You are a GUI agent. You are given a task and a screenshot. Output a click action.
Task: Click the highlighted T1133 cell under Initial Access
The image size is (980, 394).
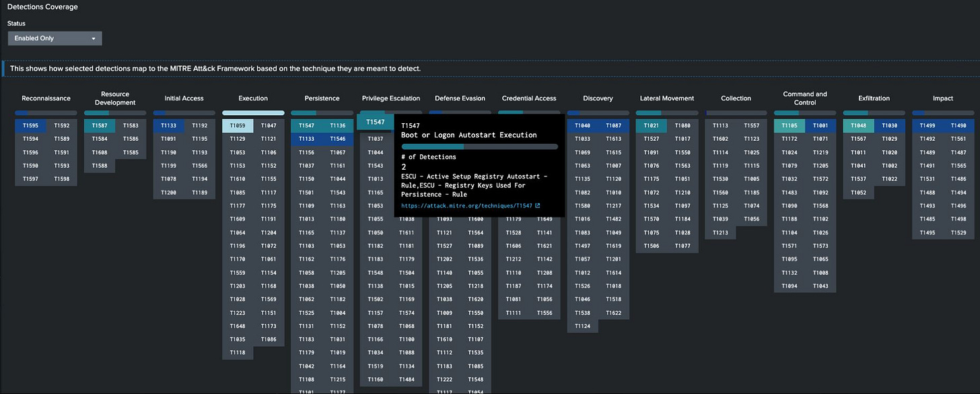click(x=170, y=125)
